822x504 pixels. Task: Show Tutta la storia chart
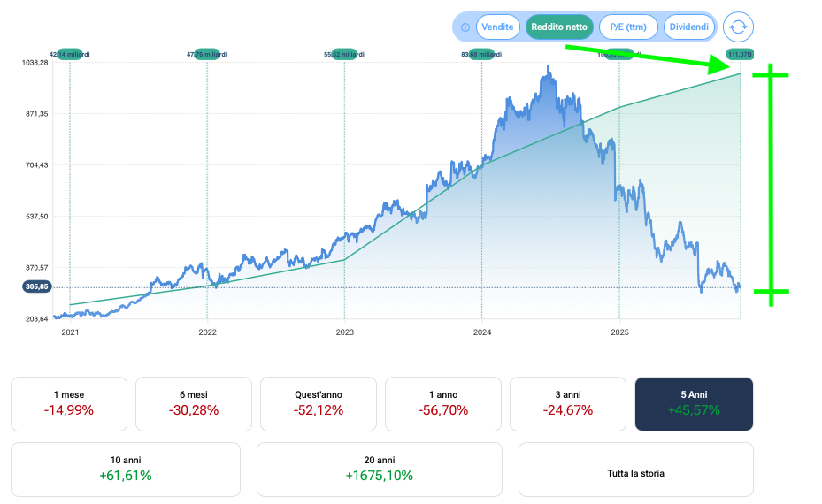click(x=635, y=469)
